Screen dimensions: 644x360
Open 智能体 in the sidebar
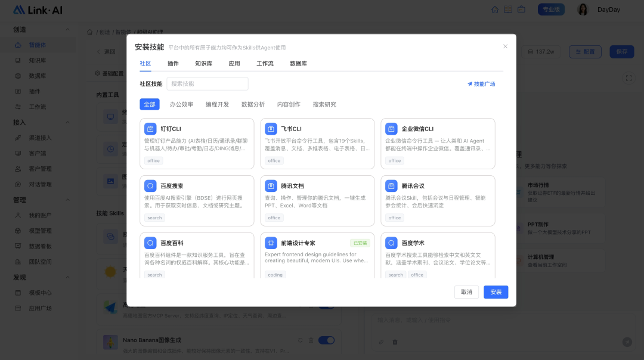[x=38, y=45]
